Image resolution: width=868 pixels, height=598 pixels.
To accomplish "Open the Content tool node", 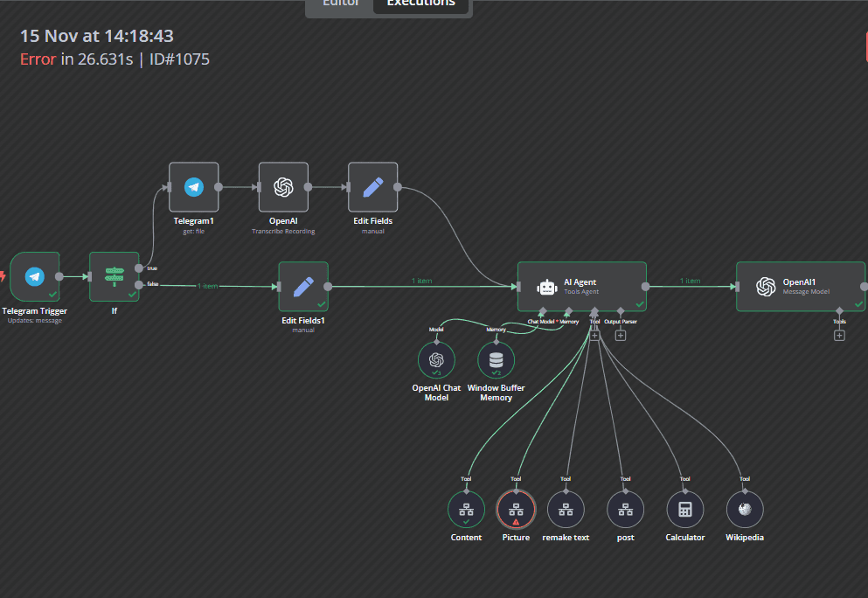I will click(x=466, y=510).
